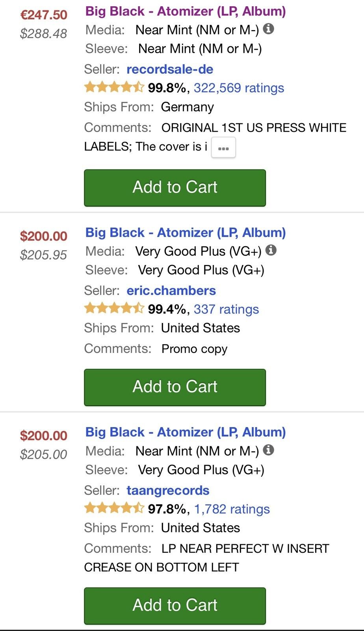This screenshot has width=364, height=631.
Task: Open Atomizer title above eric.chambers listing
Action: [x=186, y=233]
